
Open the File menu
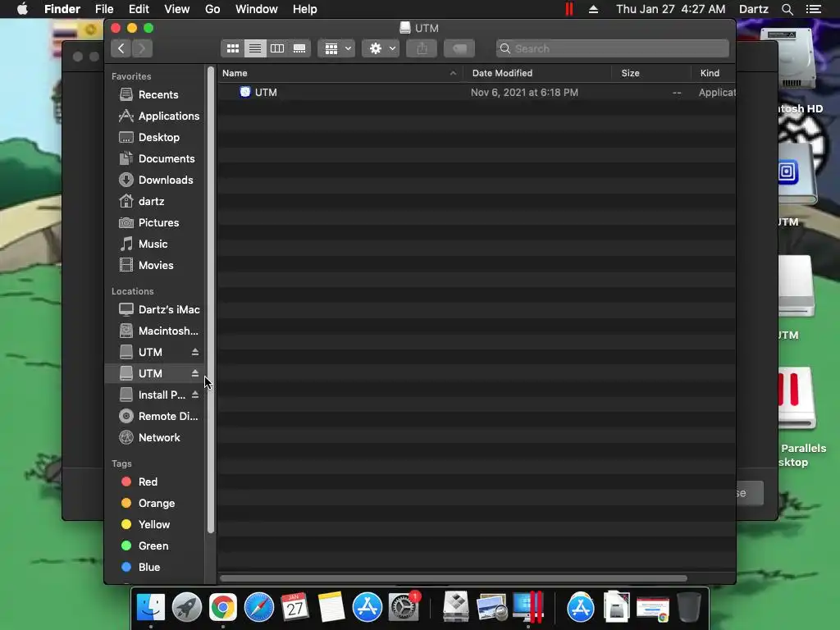click(x=104, y=9)
